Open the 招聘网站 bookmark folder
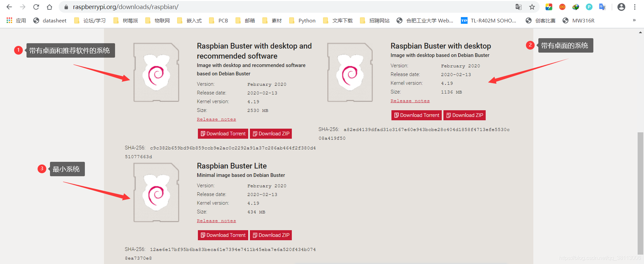This screenshot has height=264, width=644. click(375, 20)
